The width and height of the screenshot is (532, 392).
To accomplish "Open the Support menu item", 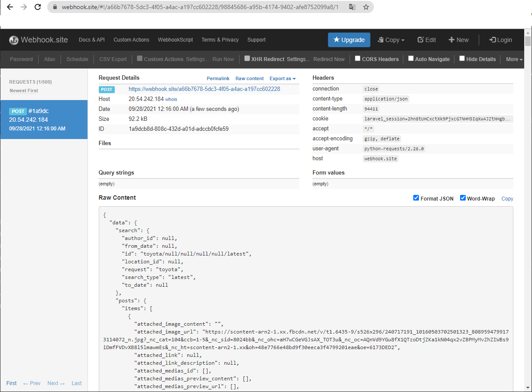I will pos(256,40).
